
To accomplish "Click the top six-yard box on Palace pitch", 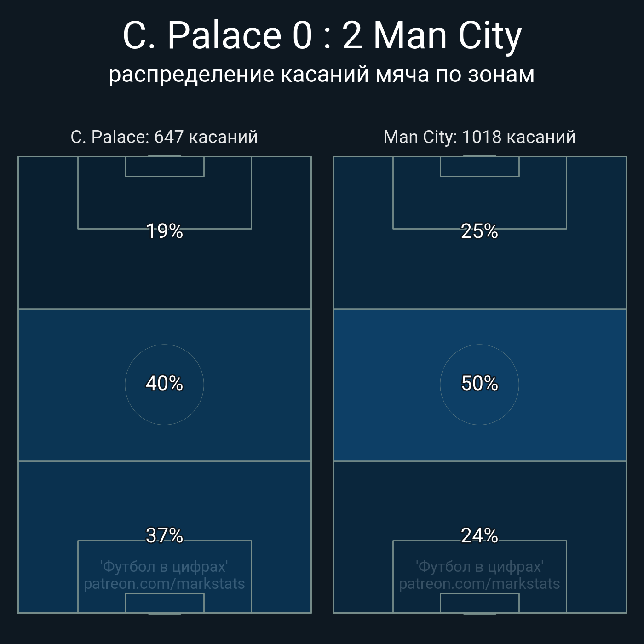I will pos(164,167).
